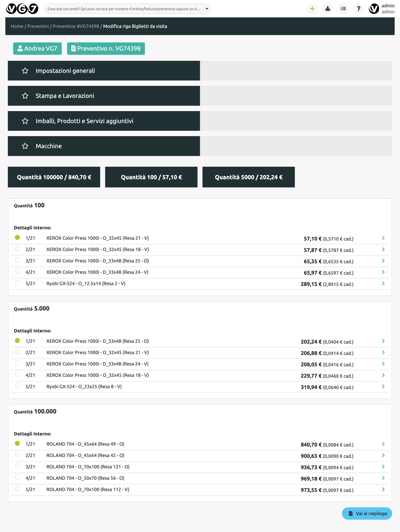Click the star icon beside Macchine
Screen dimensions: 400x532
[x=25, y=146]
